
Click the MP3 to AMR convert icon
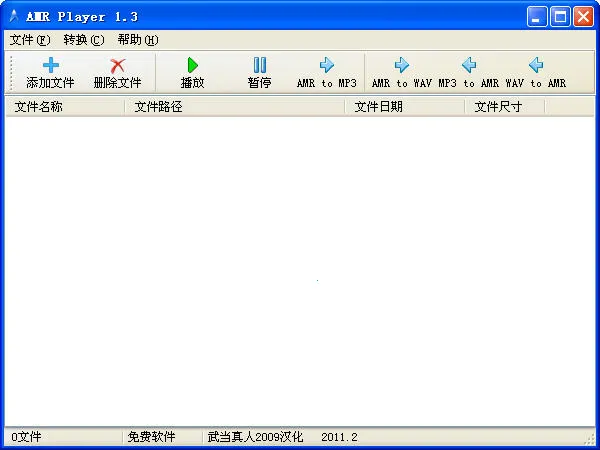tap(468, 66)
